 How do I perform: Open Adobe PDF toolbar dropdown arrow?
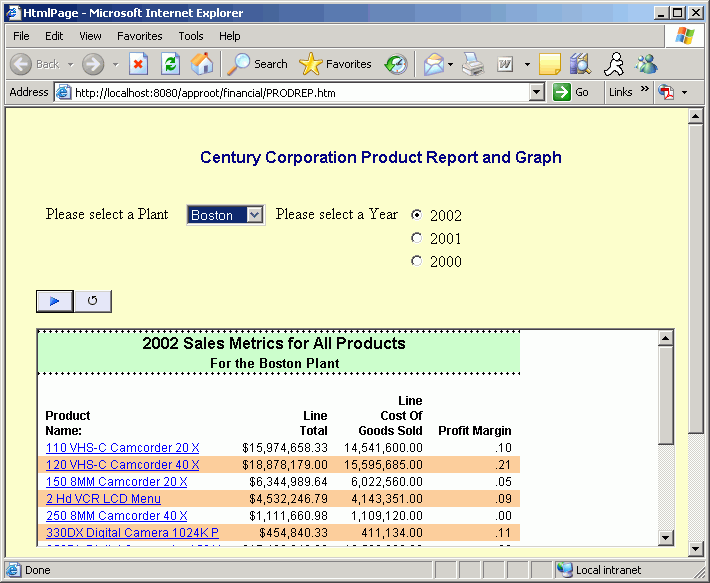(x=684, y=92)
